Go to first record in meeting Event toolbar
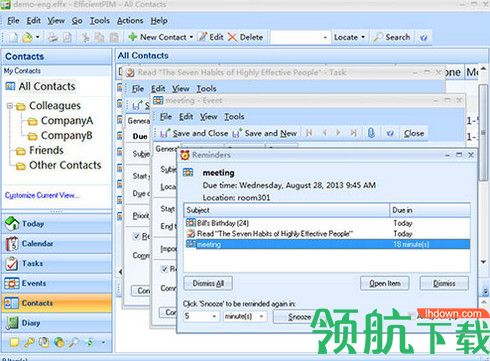This screenshot has width=490, height=361. tap(309, 133)
